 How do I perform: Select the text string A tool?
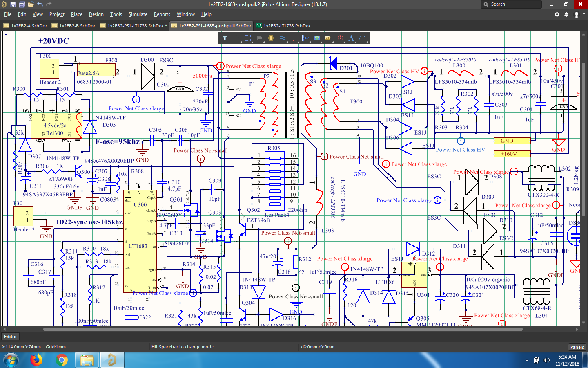click(x=351, y=38)
